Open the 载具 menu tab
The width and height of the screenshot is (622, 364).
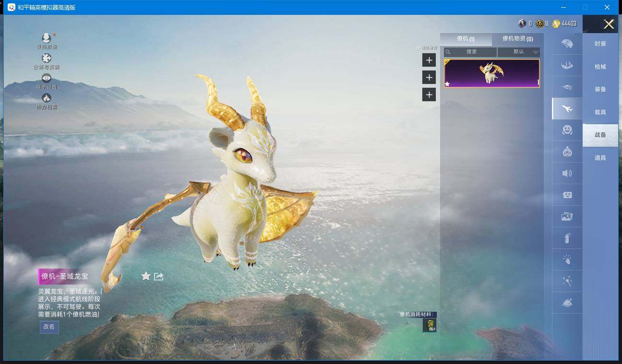[600, 112]
